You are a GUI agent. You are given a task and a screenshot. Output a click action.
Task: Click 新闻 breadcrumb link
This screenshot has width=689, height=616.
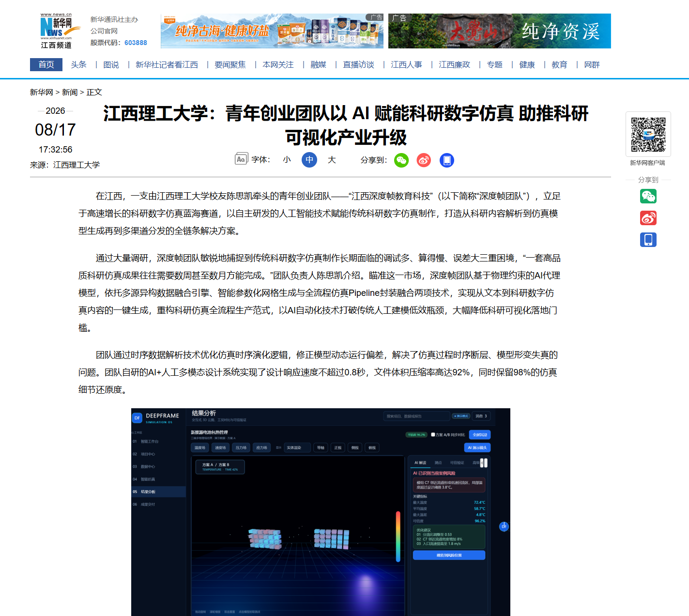coord(70,92)
